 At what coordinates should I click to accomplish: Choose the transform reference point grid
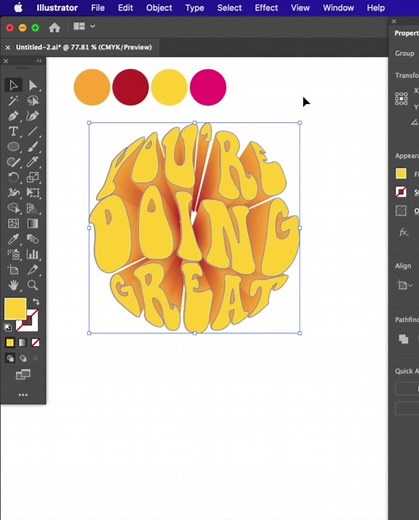tap(401, 99)
